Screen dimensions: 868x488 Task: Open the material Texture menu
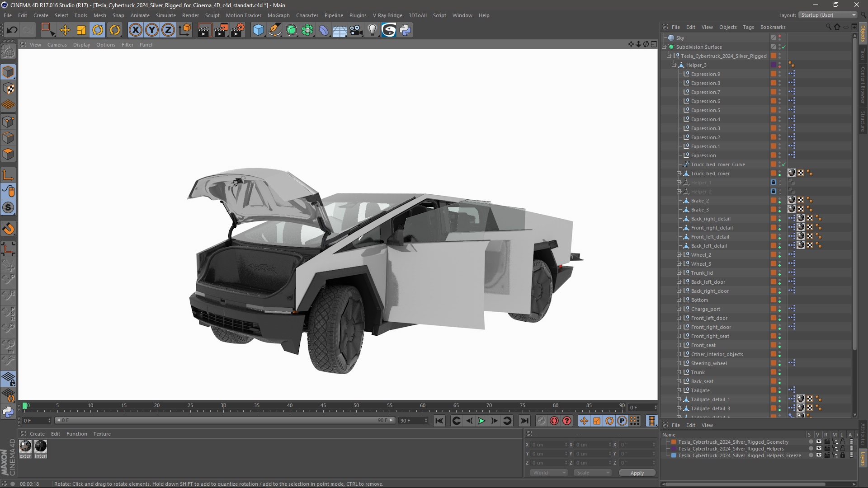(x=102, y=434)
